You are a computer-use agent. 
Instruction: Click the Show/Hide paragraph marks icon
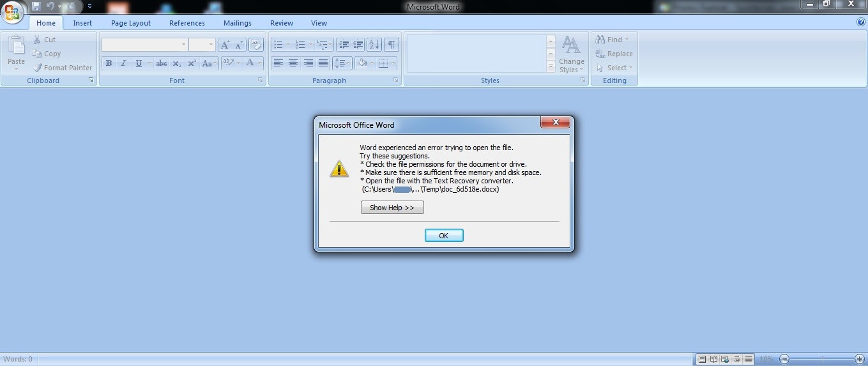pyautogui.click(x=391, y=45)
